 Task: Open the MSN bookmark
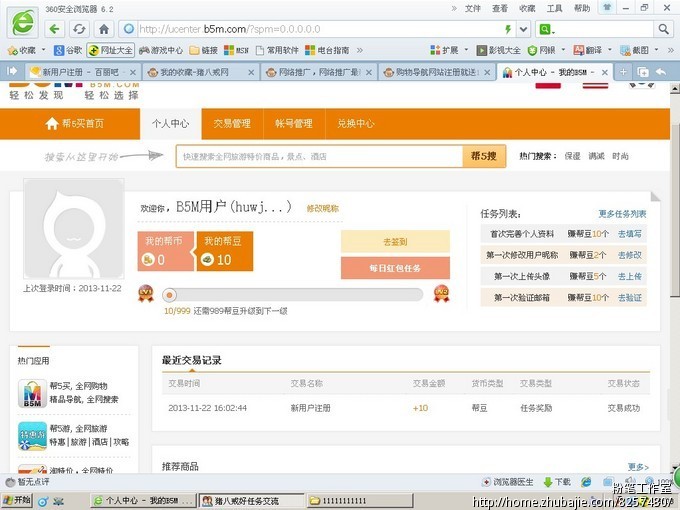(236, 50)
